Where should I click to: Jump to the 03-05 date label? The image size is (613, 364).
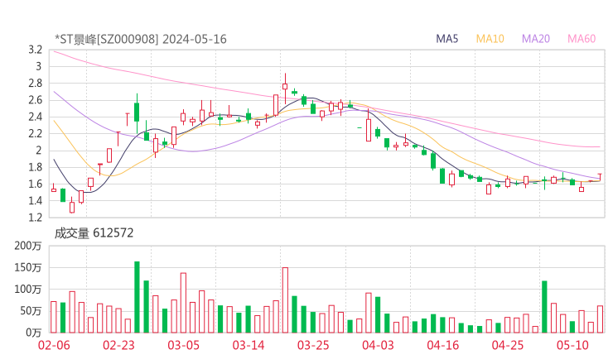click(184, 345)
